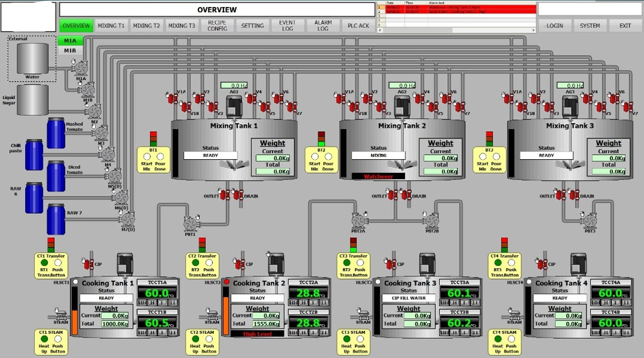Click the LOGIN button
This screenshot has width=644, height=358.
[x=554, y=26]
